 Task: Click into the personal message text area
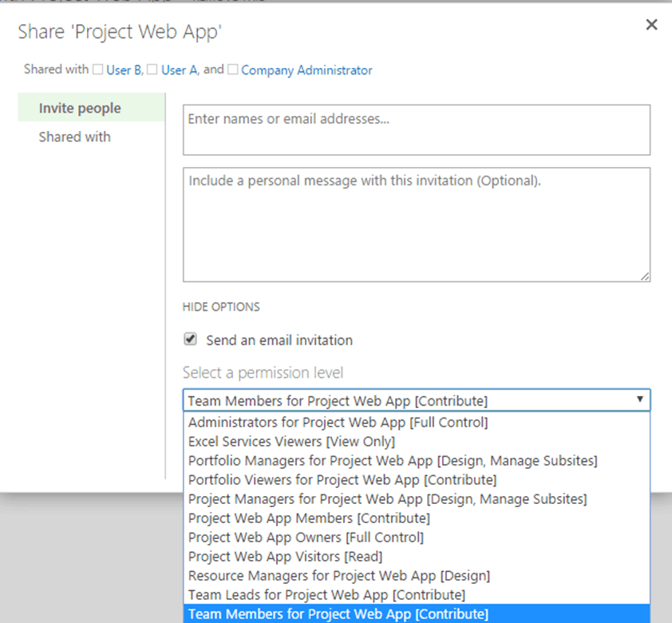[x=417, y=224]
